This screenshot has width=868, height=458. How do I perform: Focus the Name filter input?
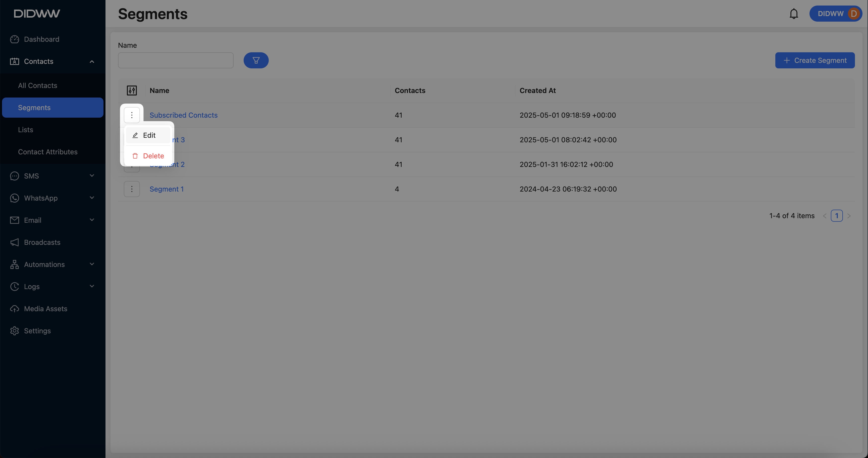point(176,60)
